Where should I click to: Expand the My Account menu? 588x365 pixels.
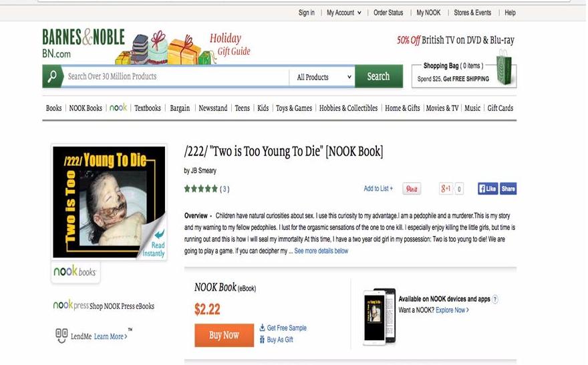coord(343,13)
